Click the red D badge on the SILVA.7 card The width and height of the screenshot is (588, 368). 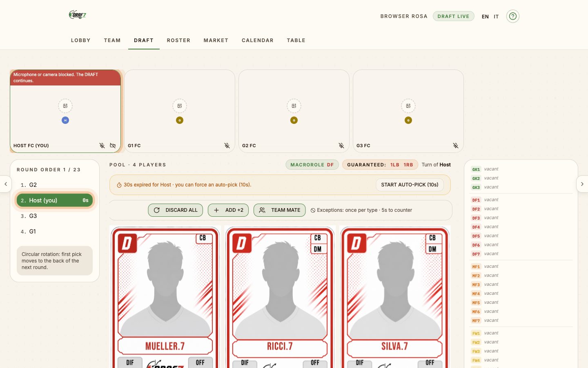coord(356,243)
